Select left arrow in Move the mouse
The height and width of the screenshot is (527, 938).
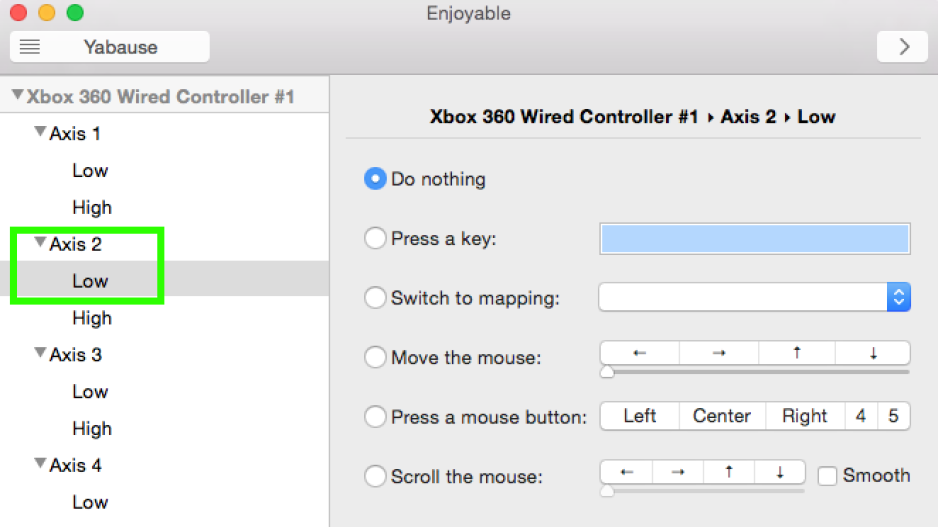point(639,353)
